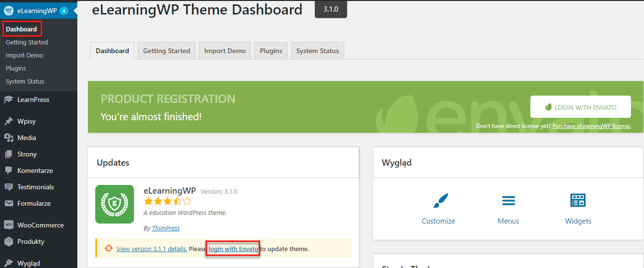
Task: Click the WooCommerce icon in sidebar
Action: point(9,225)
